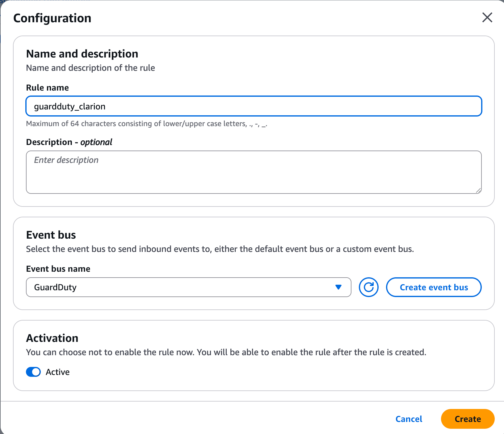Click the description box resize handle
The height and width of the screenshot is (434, 504).
[478, 190]
